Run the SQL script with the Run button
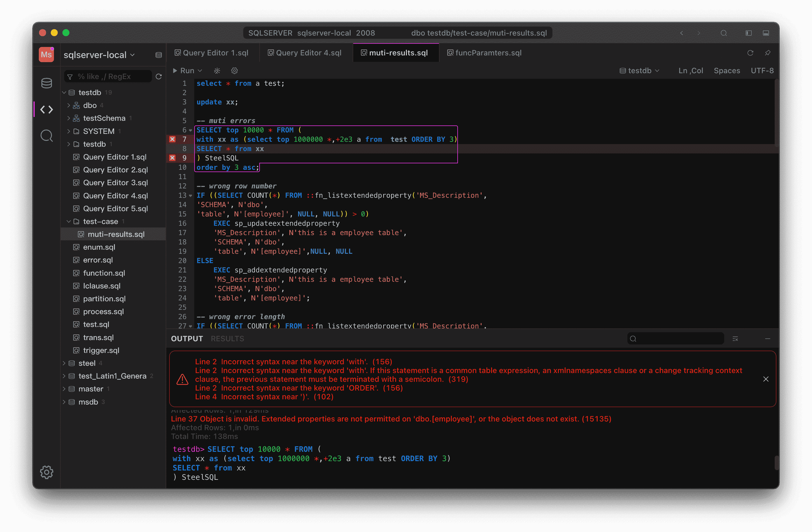Viewport: 812px width, 532px height. tap(185, 71)
